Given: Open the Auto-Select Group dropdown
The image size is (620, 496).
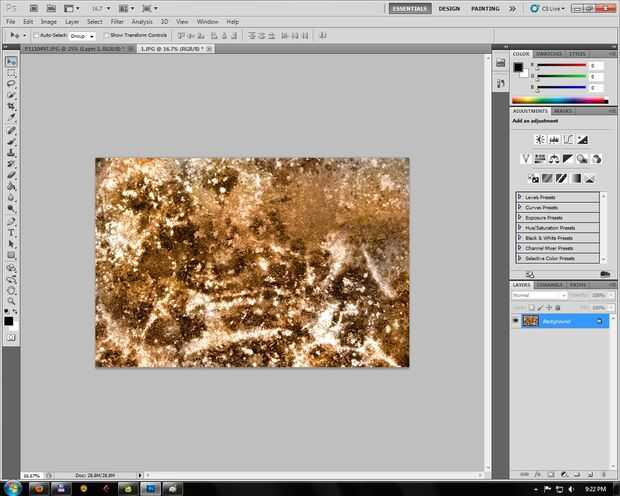Looking at the screenshot, I should click(x=82, y=34).
